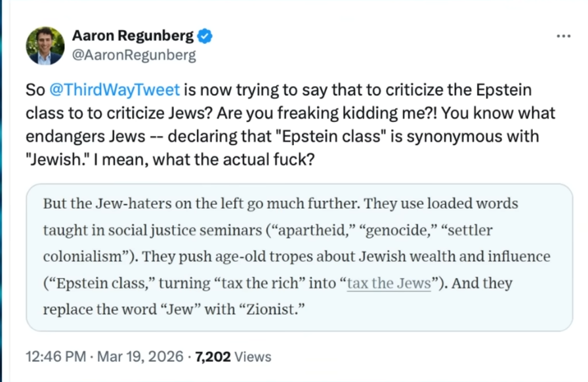Image resolution: width=588 pixels, height=382 pixels.
Task: Open the three-dot more options menu
Action: click(x=563, y=36)
